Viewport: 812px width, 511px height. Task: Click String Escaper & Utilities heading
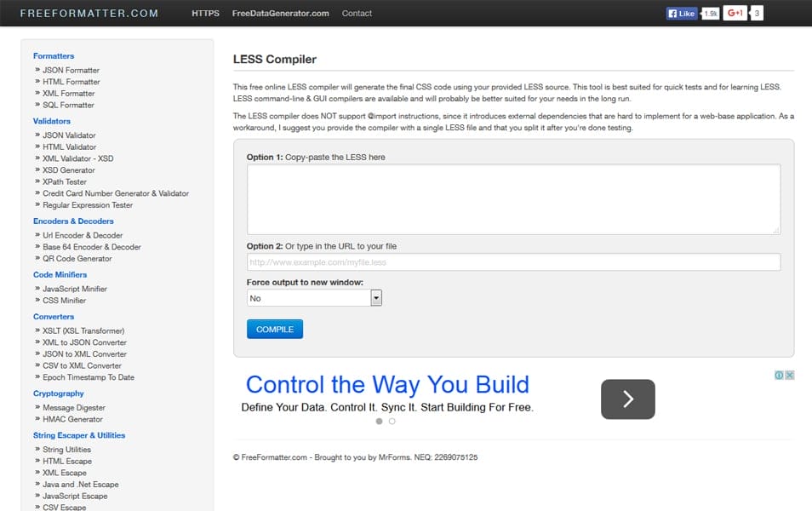(79, 435)
